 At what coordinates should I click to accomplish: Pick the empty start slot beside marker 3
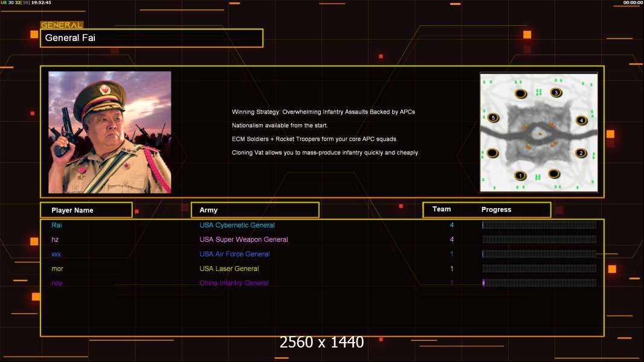[x=521, y=94]
